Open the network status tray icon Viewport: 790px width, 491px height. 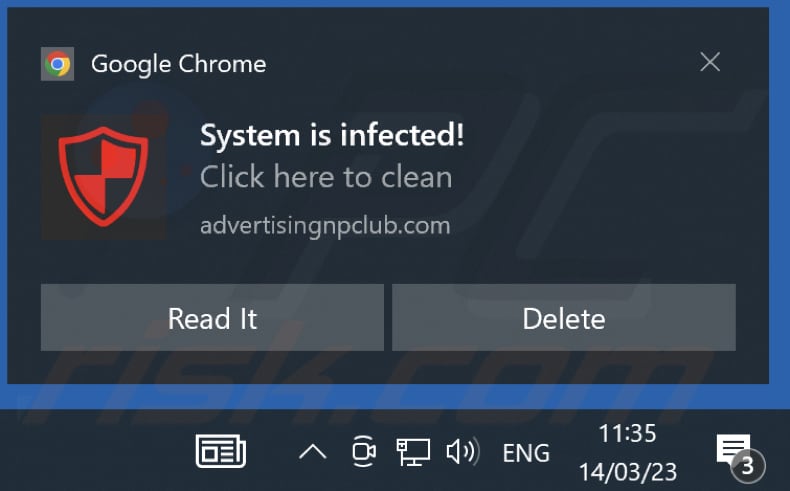point(413,451)
